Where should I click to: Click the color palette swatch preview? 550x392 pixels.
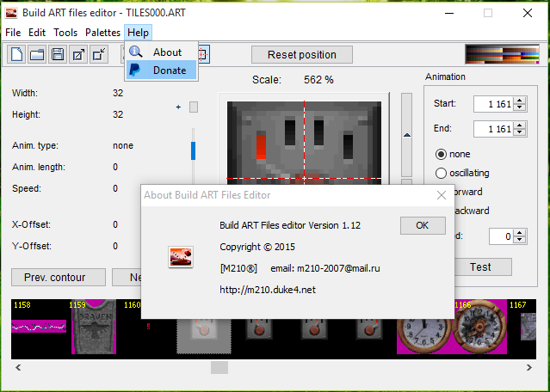tap(502, 54)
